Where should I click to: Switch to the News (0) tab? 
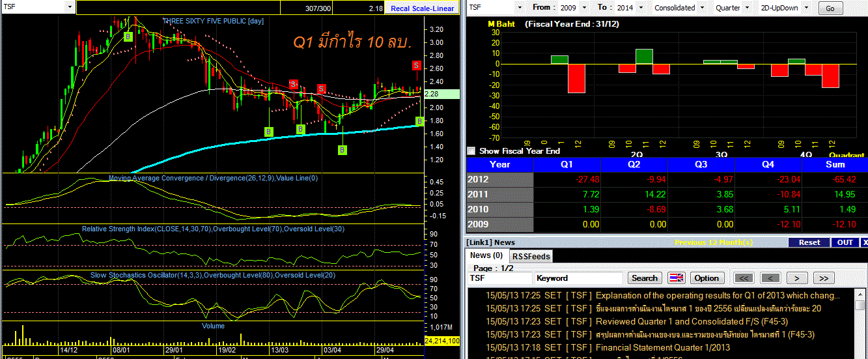pyautogui.click(x=486, y=255)
